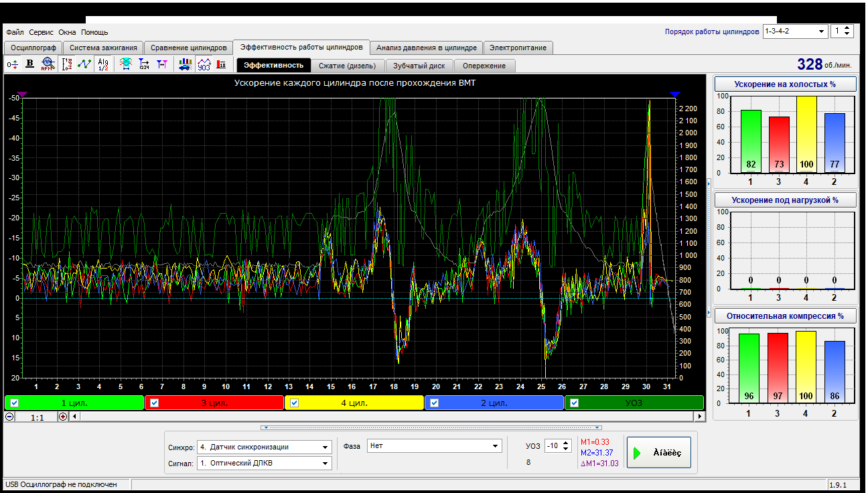Click the green play analysis button
The image size is (868, 493).
pyautogui.click(x=658, y=453)
